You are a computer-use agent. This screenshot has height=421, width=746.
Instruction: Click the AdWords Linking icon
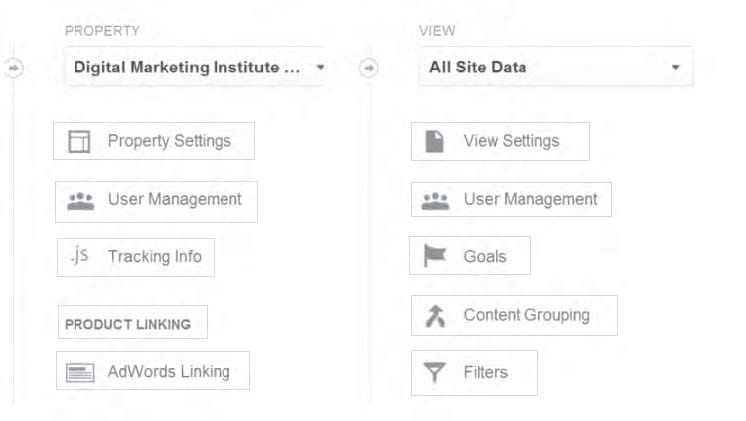pos(80,372)
